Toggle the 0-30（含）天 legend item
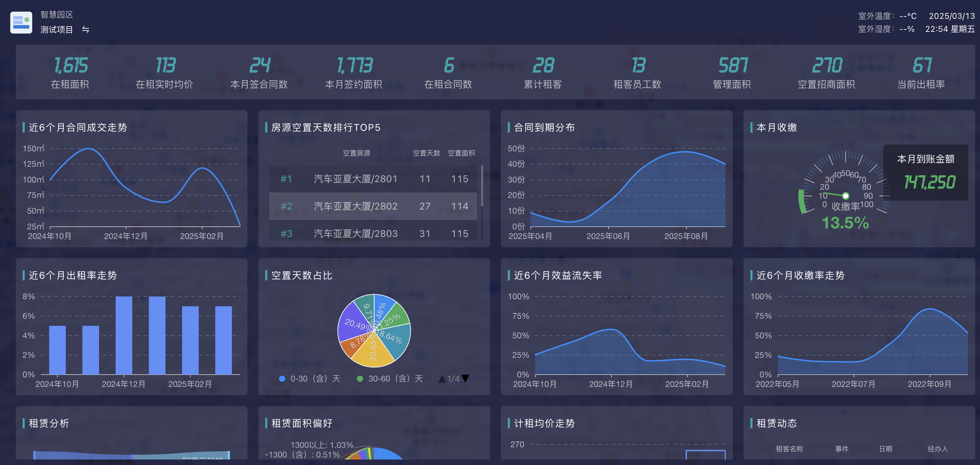Image resolution: width=980 pixels, height=465 pixels. pos(310,379)
